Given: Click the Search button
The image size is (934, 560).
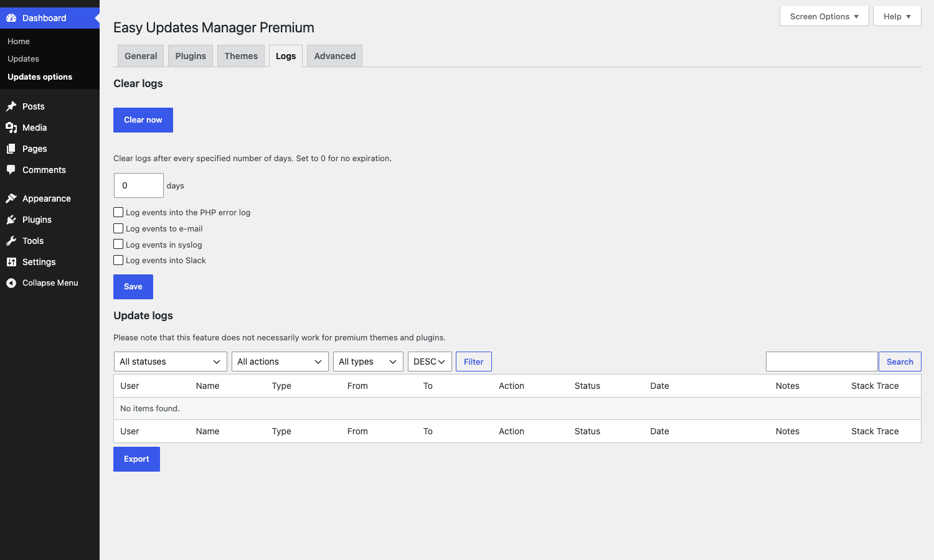Looking at the screenshot, I should (x=900, y=362).
